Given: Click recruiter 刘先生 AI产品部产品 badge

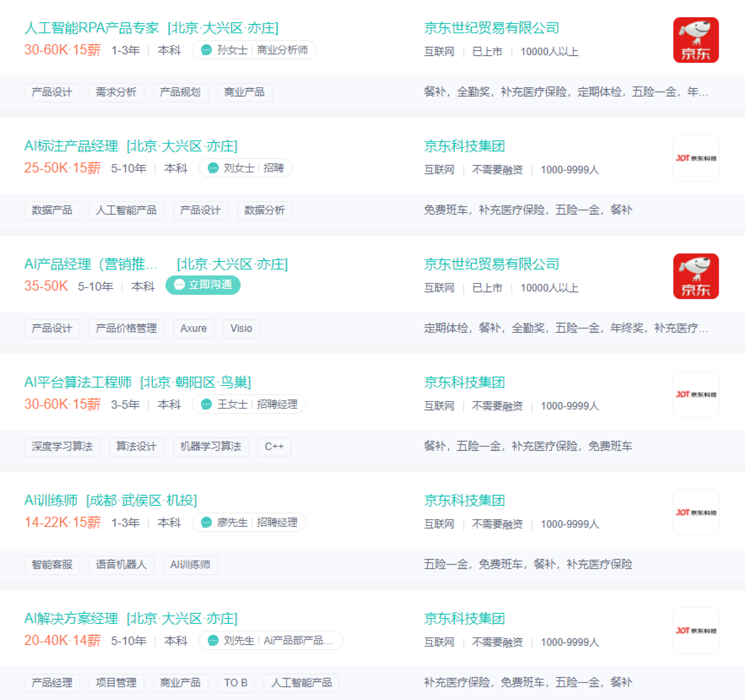Looking at the screenshot, I should point(270,640).
